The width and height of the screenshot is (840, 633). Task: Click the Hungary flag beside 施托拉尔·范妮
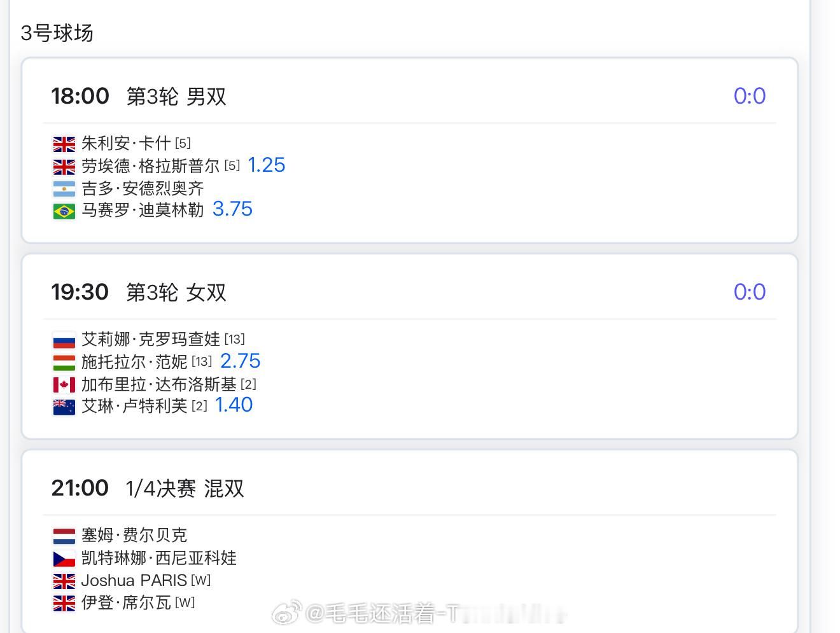tap(64, 363)
